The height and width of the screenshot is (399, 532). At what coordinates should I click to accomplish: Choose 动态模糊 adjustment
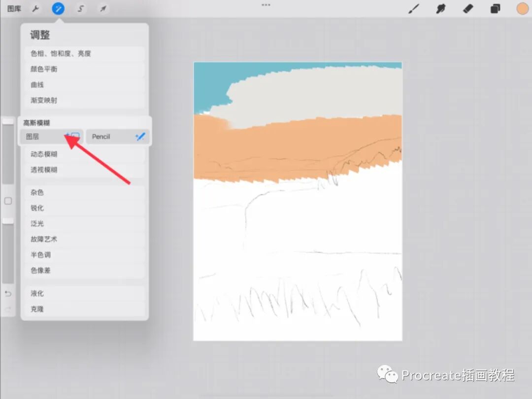[x=85, y=154]
